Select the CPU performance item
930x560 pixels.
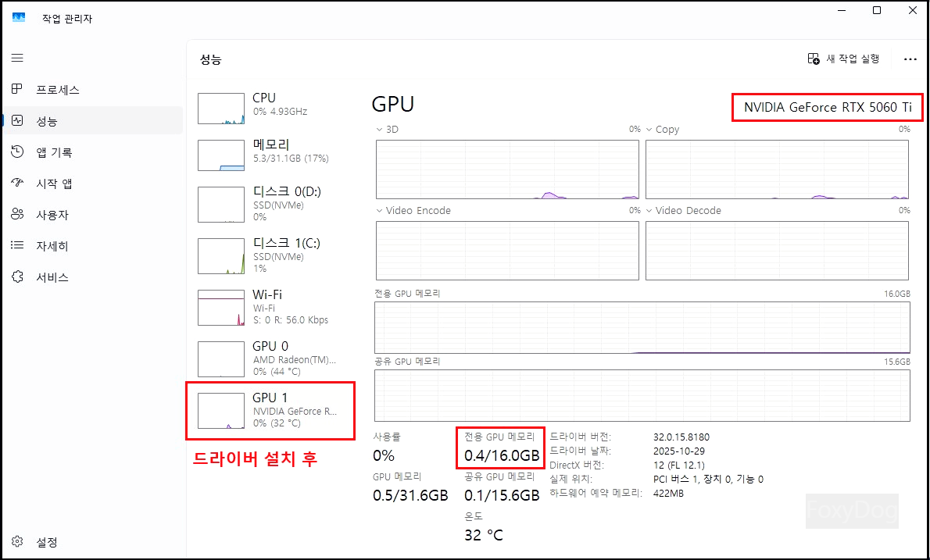(x=272, y=108)
